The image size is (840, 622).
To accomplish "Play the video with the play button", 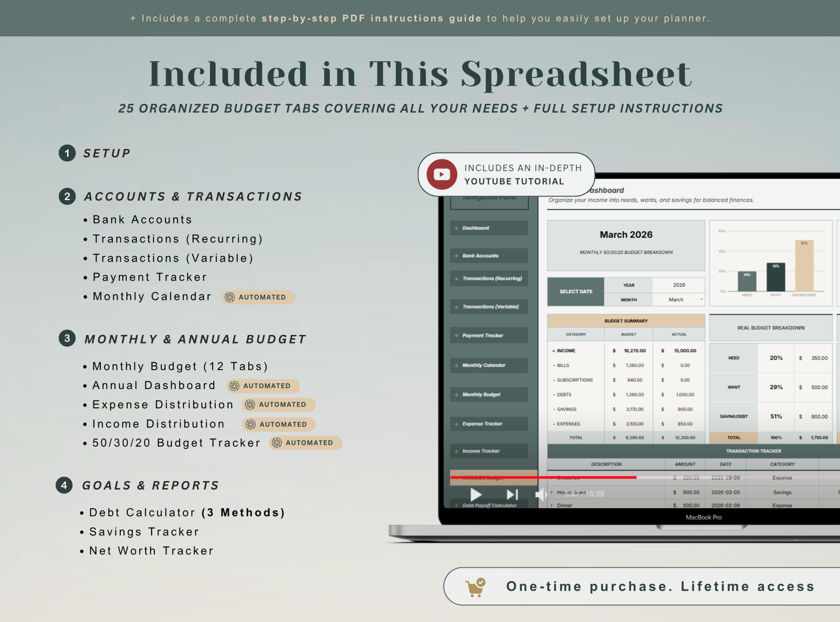I will [476, 494].
